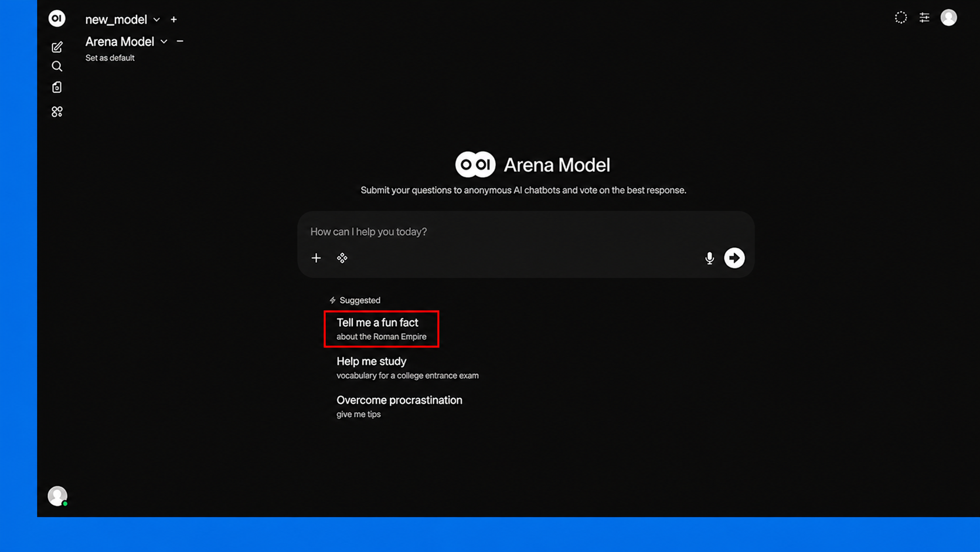Open integrations icon next to the plus

(x=342, y=258)
